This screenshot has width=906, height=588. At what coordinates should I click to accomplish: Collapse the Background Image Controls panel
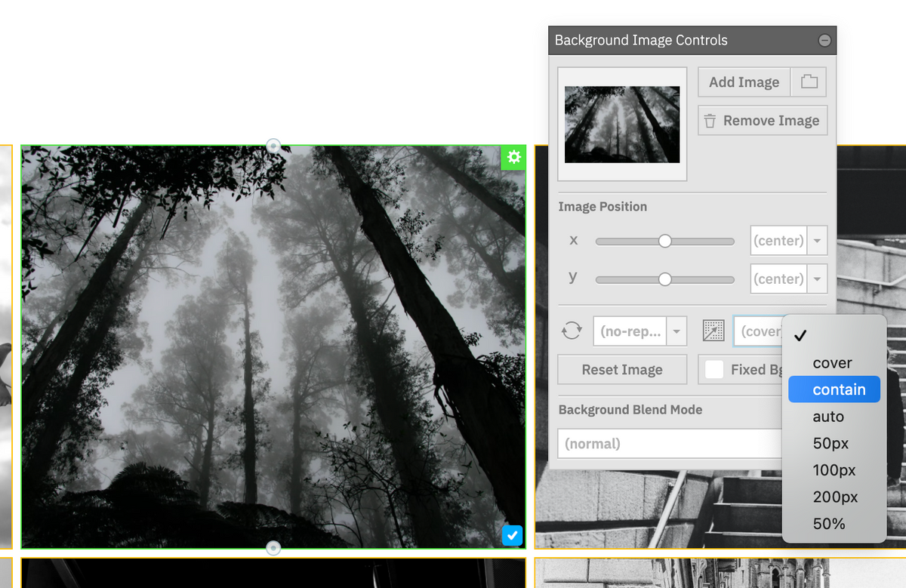pyautogui.click(x=825, y=39)
